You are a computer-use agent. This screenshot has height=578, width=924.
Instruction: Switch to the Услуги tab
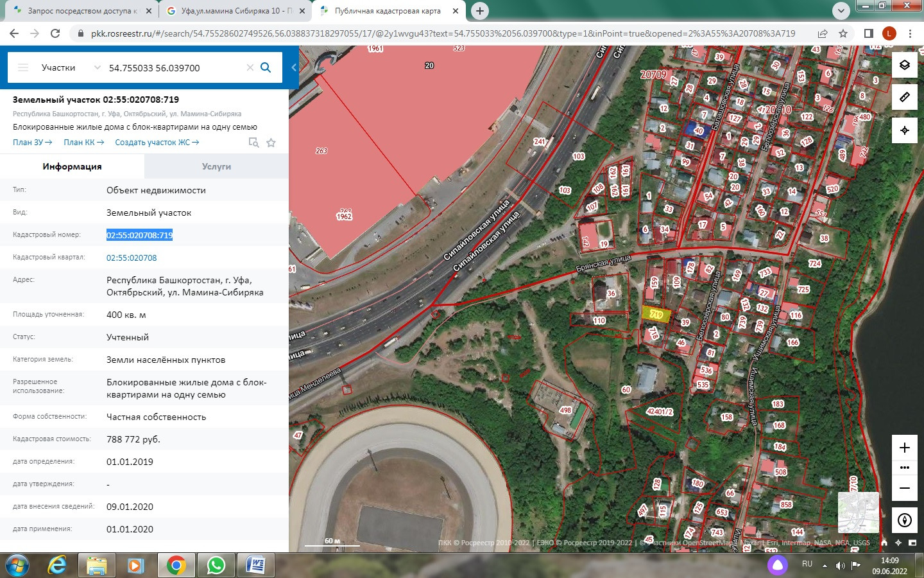[x=216, y=166]
